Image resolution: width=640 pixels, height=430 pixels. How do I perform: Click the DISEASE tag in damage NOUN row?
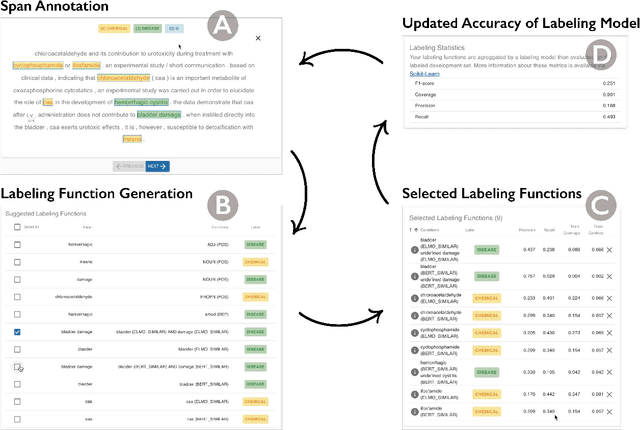point(256,279)
